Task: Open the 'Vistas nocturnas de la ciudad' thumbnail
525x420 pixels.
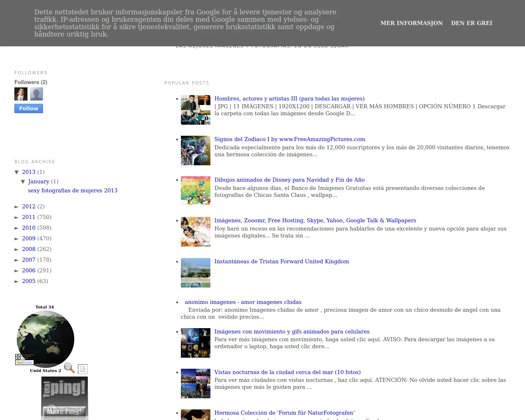Action: (x=196, y=383)
